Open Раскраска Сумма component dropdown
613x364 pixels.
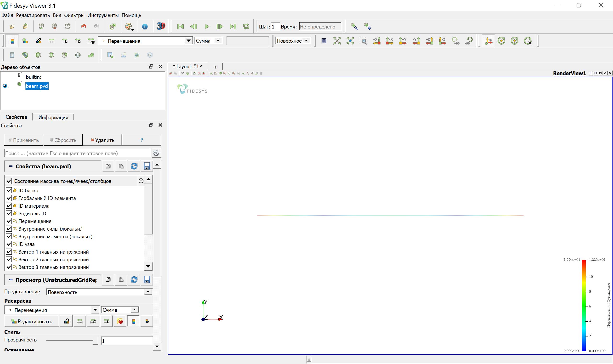(x=120, y=310)
